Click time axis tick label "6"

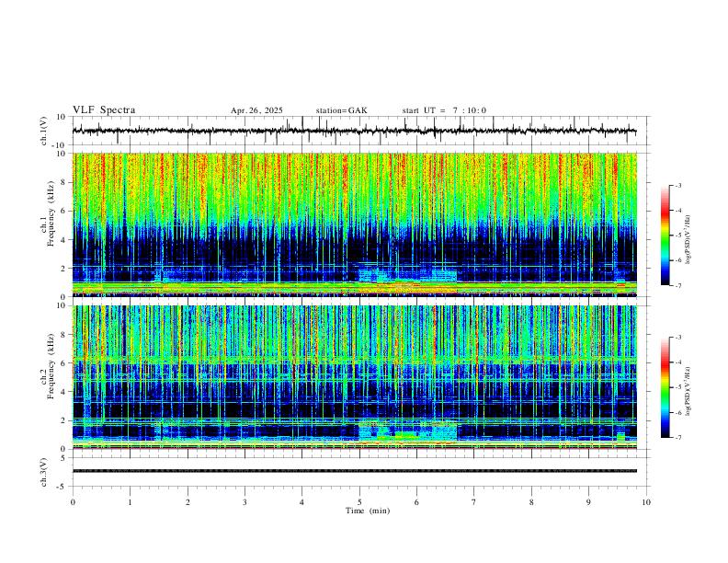(416, 502)
